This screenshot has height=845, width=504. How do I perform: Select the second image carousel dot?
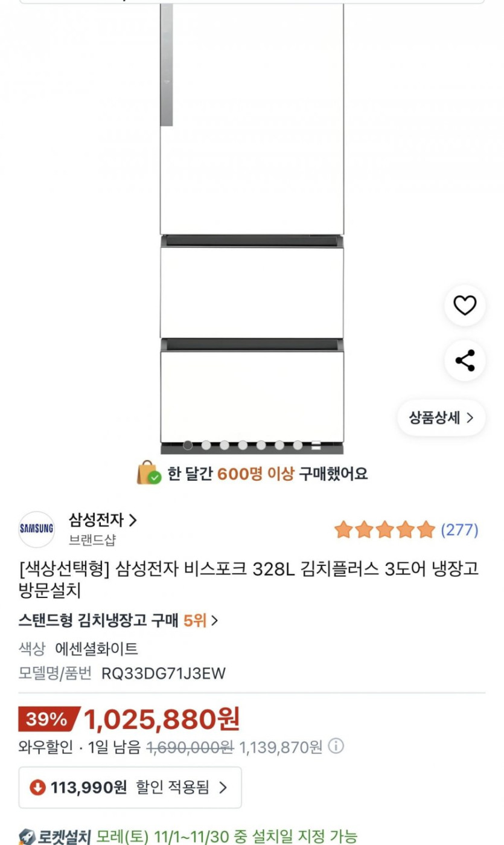pos(206,446)
